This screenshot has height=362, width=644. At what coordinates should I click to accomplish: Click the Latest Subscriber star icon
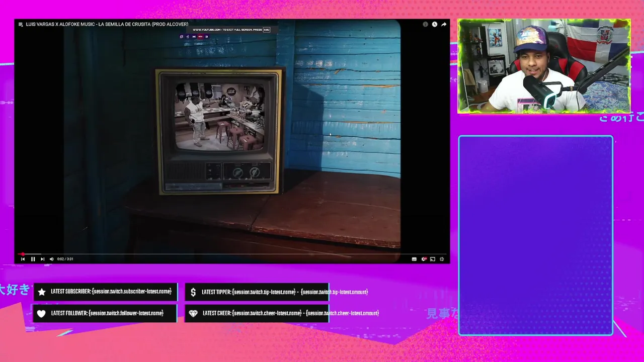[42, 292]
